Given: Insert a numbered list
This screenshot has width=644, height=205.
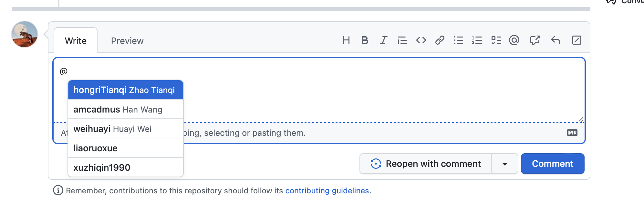Looking at the screenshot, I should (x=477, y=40).
